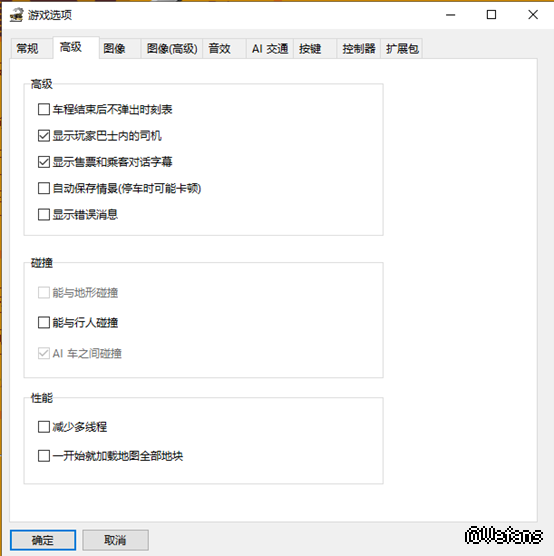Open the 控制器 tab
Viewport: 554px width, 556px height.
pos(359,49)
